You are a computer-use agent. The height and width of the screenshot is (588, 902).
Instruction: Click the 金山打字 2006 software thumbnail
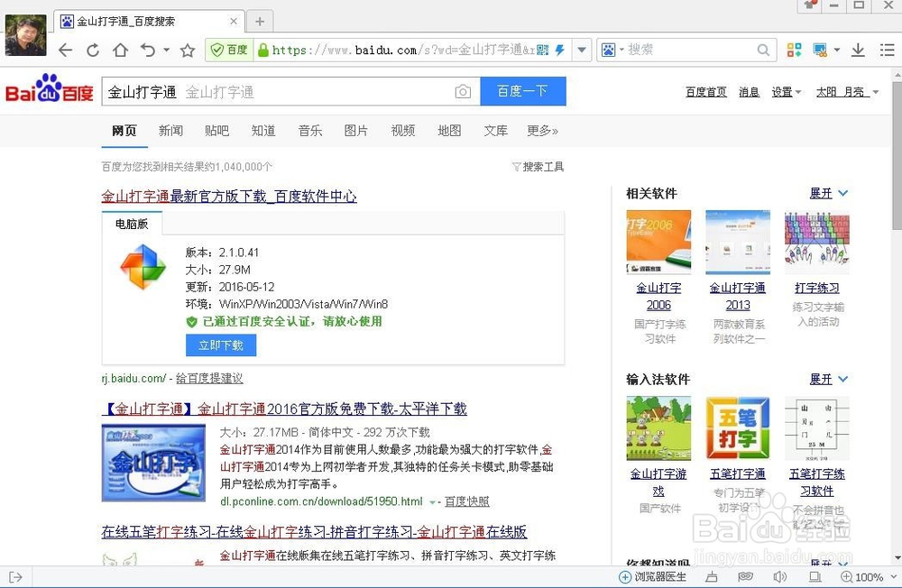tap(658, 242)
